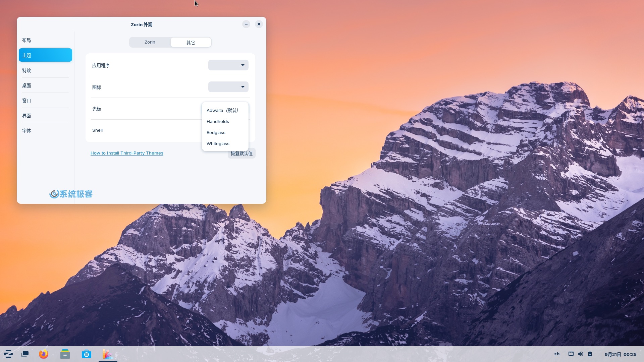This screenshot has width=644, height=362.
Task: Open the zh input language menu
Action: [557, 354]
